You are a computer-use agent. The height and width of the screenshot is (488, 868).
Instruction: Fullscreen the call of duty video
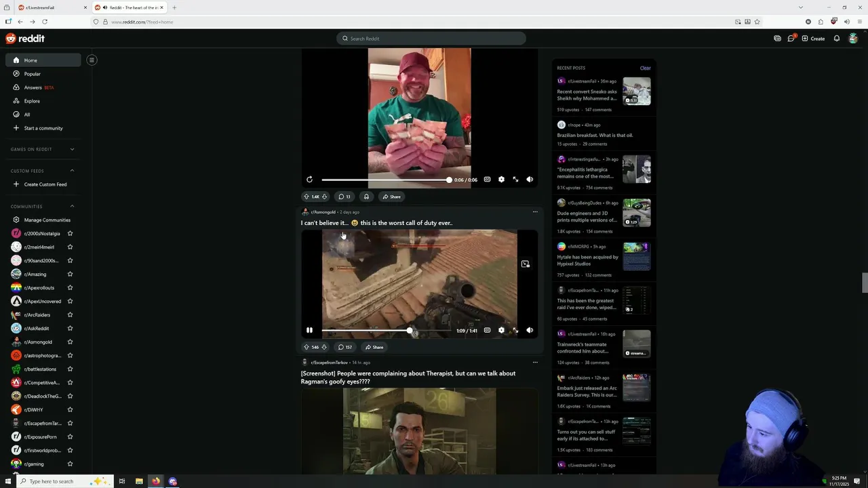click(x=515, y=330)
